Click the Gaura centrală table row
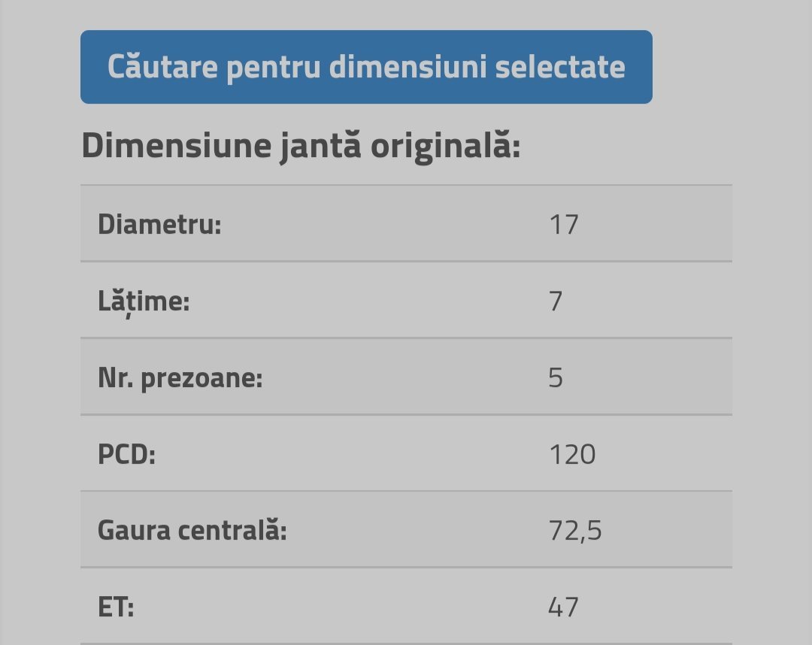Screen dimensions: 812x645 [x=406, y=529]
